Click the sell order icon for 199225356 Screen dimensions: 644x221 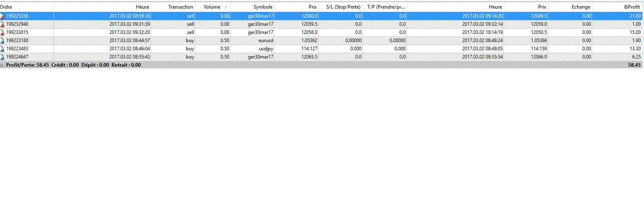[x=2, y=16]
